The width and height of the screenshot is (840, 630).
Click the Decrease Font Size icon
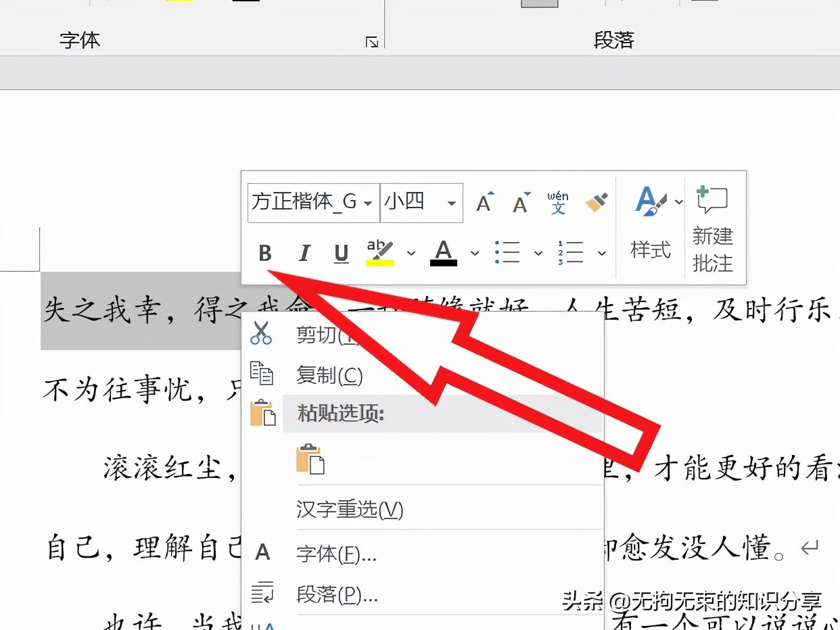coord(519,202)
